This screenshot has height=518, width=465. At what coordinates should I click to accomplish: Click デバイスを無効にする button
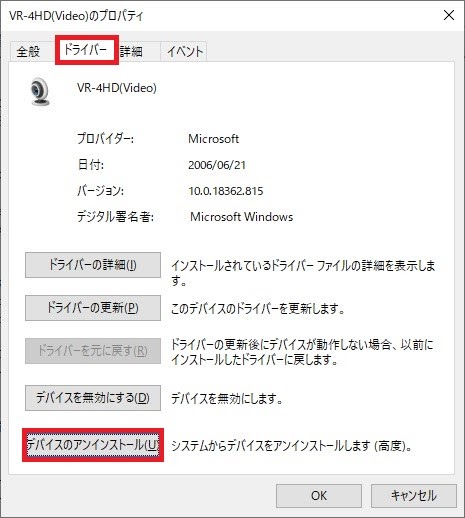coord(93,398)
